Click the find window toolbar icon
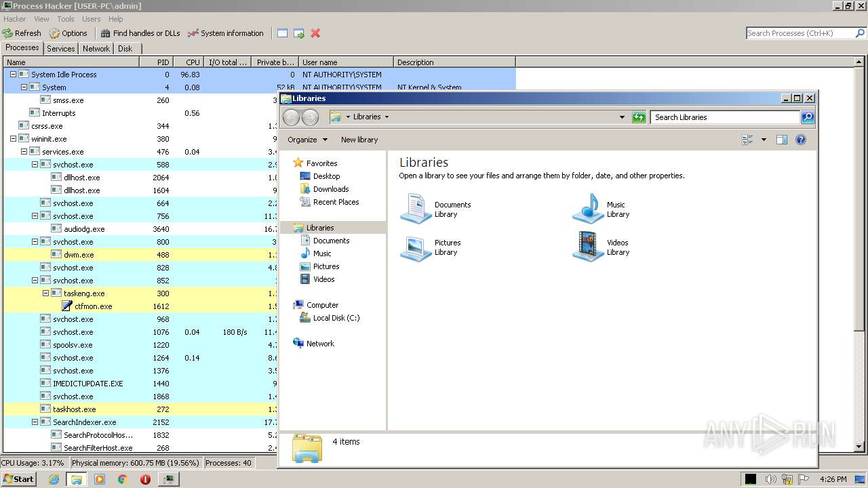The width and height of the screenshot is (868, 488). point(282,33)
